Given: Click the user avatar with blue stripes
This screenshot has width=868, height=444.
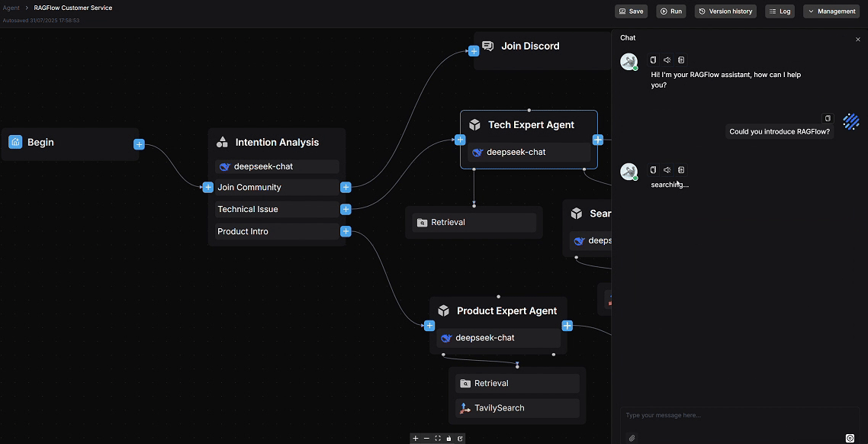Looking at the screenshot, I should (851, 121).
